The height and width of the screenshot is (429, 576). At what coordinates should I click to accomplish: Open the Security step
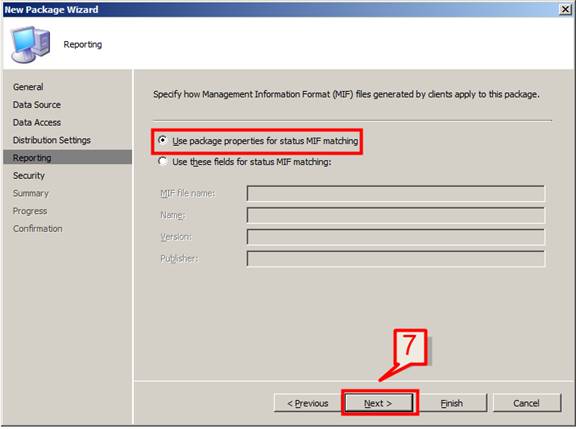coord(29,176)
